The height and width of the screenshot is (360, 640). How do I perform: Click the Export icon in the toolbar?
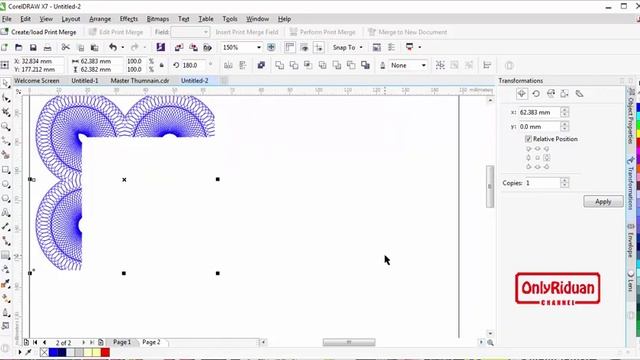[x=193, y=47]
